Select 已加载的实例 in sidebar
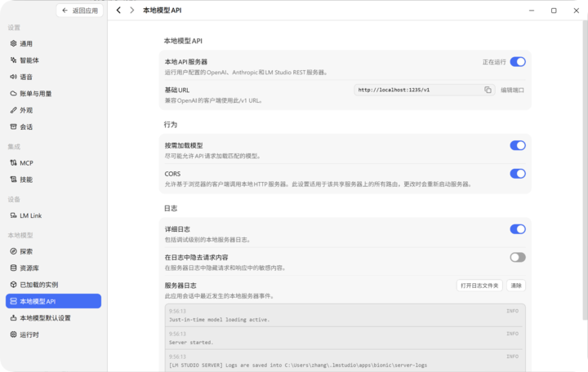The width and height of the screenshot is (588, 372). tap(53, 285)
